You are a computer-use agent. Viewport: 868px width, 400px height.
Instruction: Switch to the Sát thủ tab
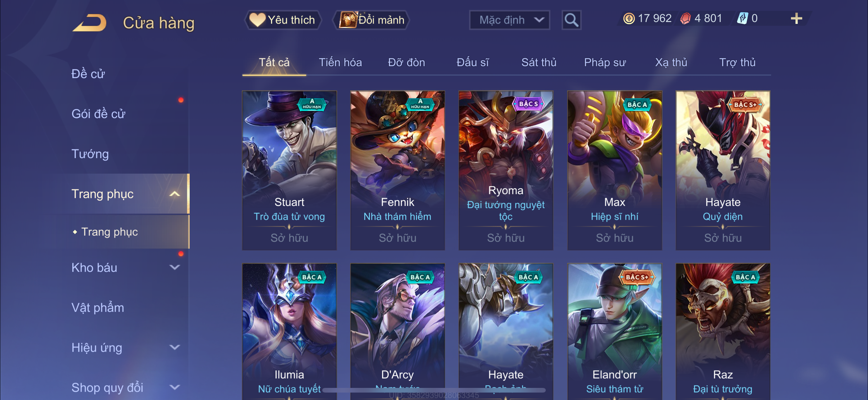coord(539,62)
